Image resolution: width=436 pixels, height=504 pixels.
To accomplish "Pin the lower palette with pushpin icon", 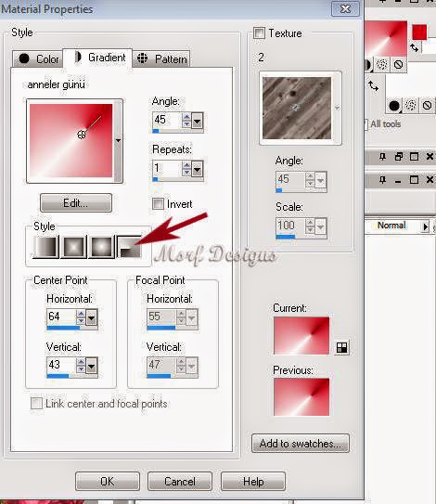I will pos(382,180).
